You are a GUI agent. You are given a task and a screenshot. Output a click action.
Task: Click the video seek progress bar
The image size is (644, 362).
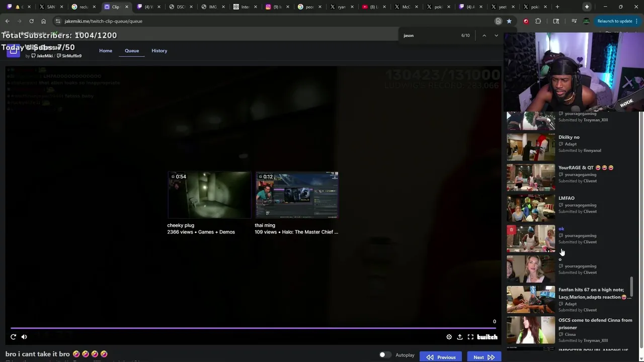(x=253, y=328)
